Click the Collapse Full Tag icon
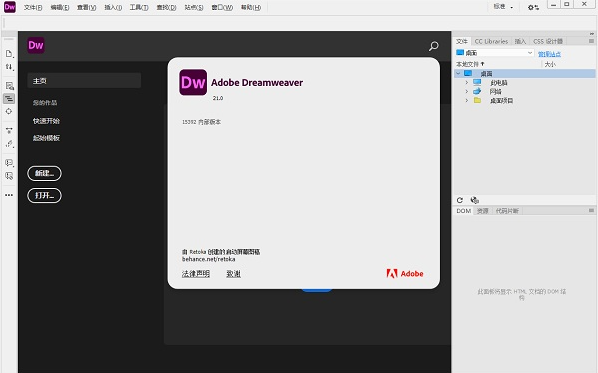This screenshot has height=373, width=598. 9,130
